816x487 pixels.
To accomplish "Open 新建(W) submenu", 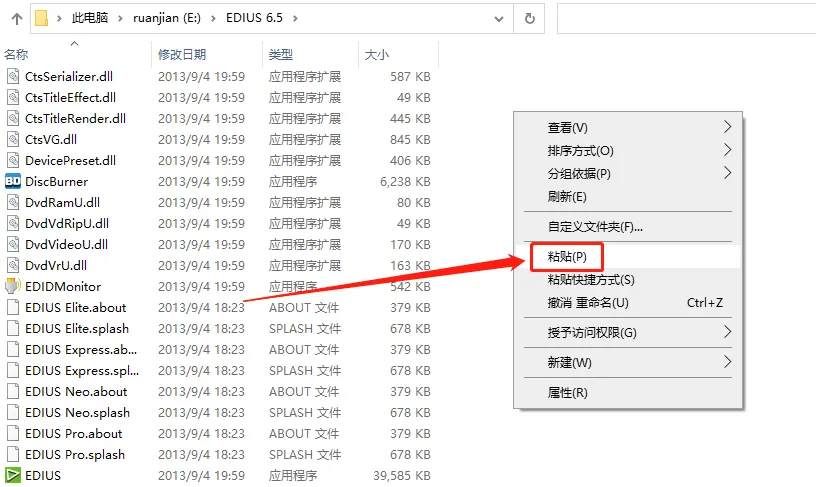I will (x=628, y=363).
